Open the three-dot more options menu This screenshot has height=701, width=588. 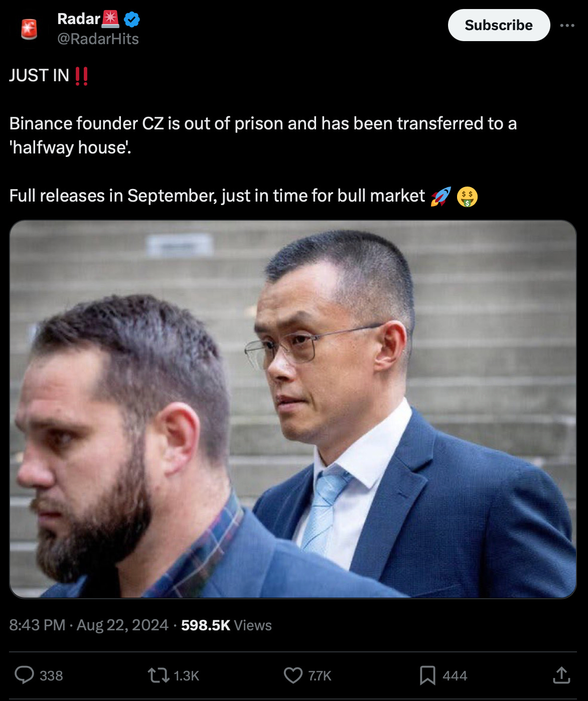pyautogui.click(x=567, y=26)
